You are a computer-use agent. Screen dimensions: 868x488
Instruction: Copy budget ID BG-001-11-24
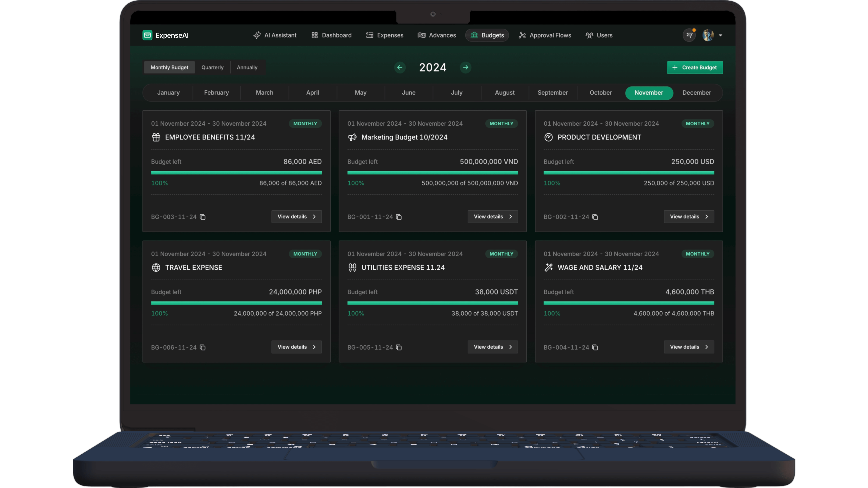point(399,217)
